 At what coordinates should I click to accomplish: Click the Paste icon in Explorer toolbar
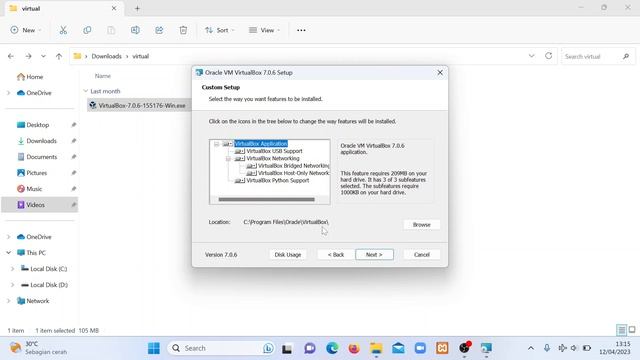111,30
